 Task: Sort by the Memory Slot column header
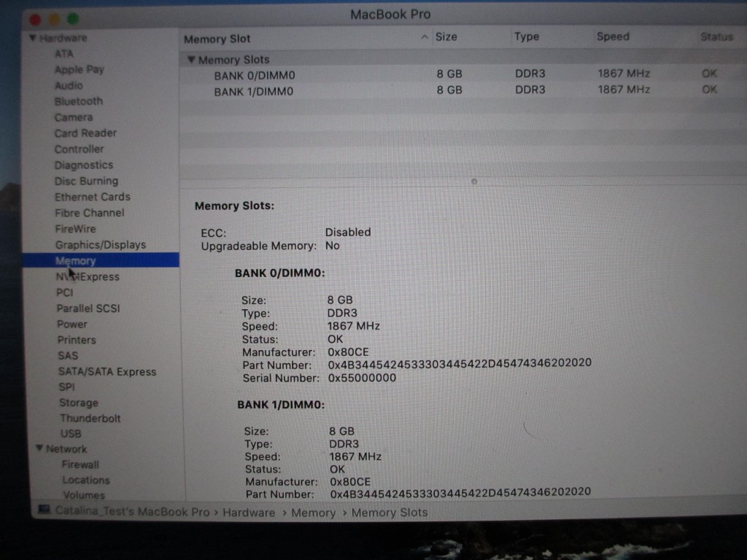pos(217,39)
